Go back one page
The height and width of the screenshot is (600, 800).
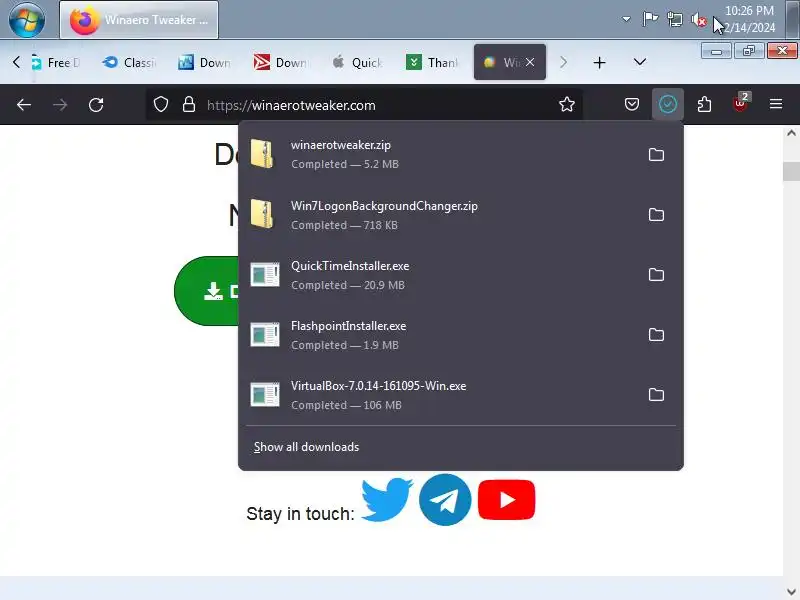[24, 105]
